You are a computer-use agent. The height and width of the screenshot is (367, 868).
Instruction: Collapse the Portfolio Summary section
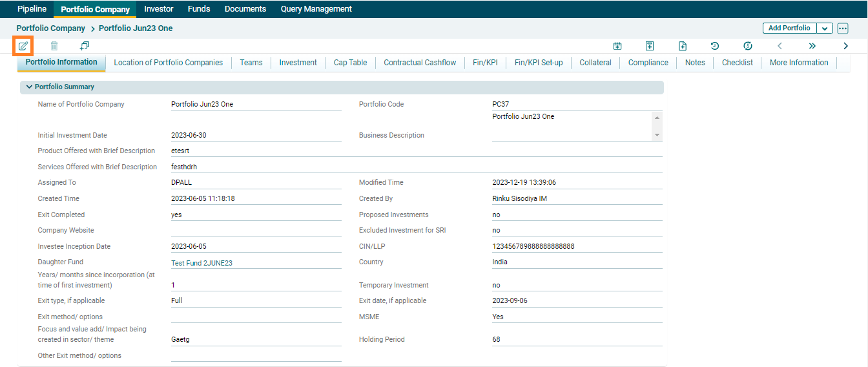point(29,87)
